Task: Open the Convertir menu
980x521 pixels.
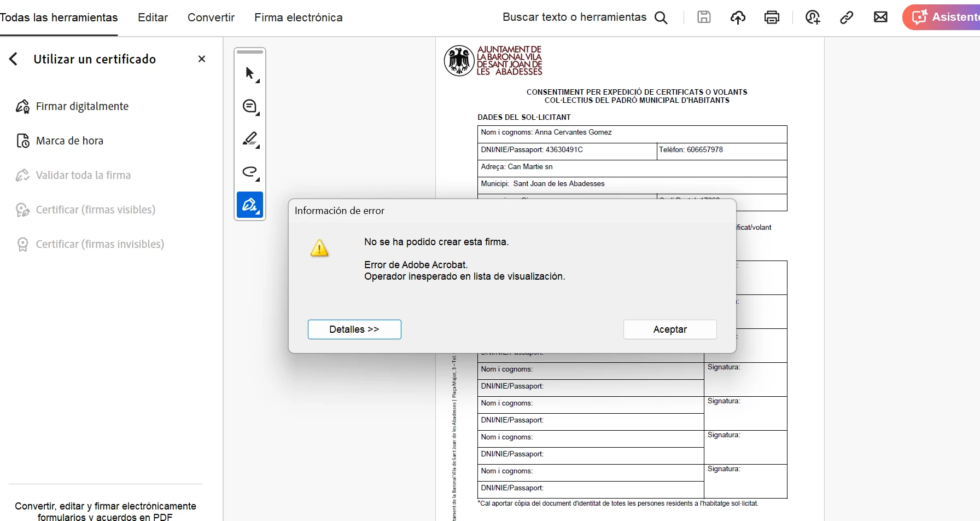Action: pos(211,18)
